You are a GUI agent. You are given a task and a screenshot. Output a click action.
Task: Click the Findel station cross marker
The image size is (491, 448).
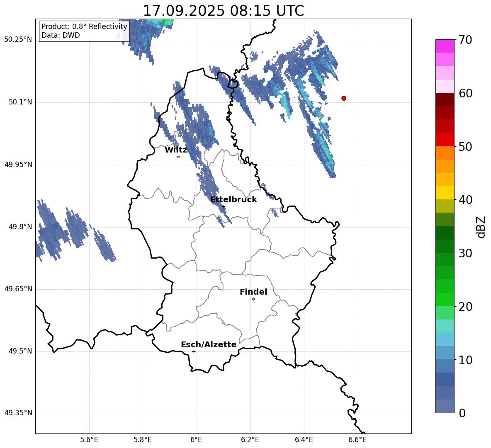tap(253, 299)
